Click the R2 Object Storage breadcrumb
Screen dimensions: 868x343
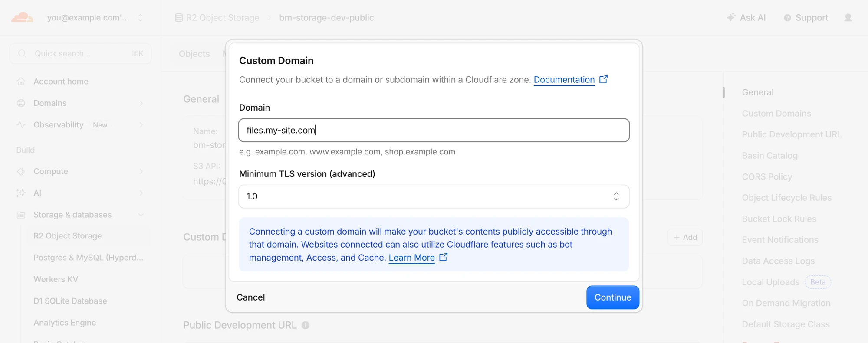(217, 18)
